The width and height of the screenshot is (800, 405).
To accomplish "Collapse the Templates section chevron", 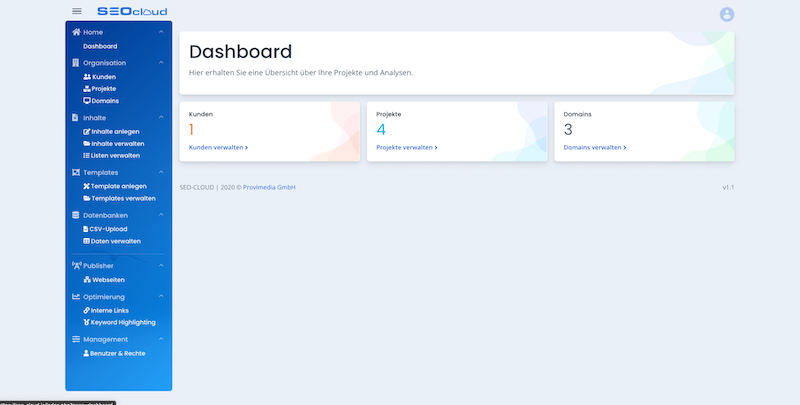I will [x=161, y=172].
